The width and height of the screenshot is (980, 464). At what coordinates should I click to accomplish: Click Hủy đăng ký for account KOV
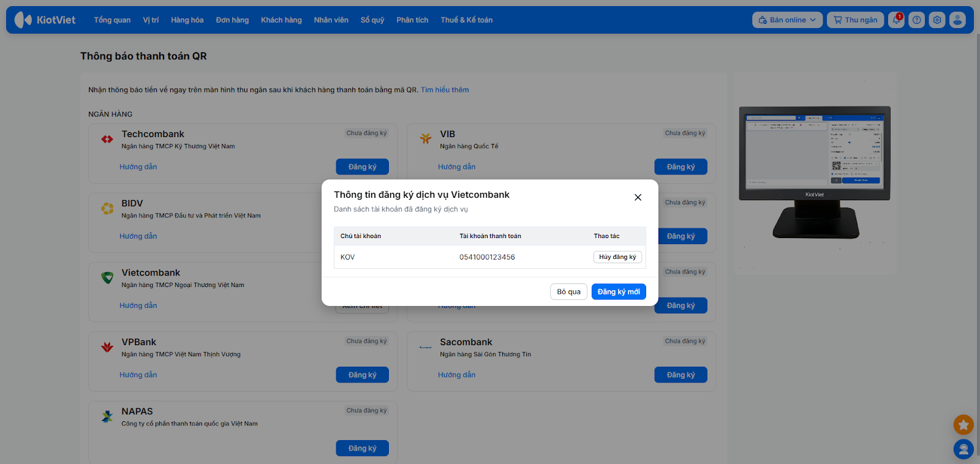point(617,257)
